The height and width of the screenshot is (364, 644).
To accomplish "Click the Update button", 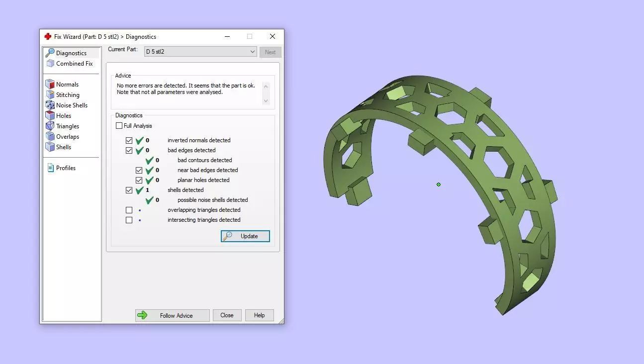I will tap(245, 236).
